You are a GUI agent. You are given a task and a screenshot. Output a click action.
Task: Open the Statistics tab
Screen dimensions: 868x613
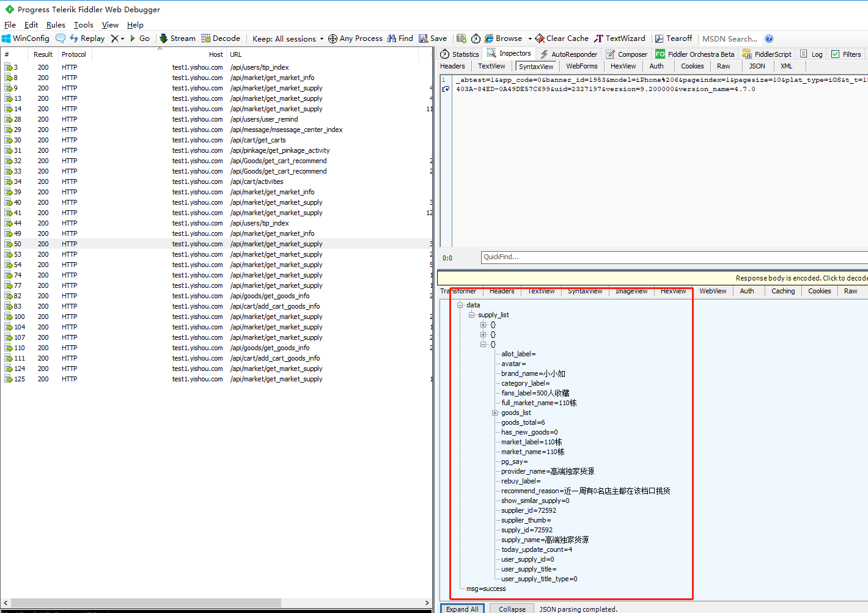point(460,54)
